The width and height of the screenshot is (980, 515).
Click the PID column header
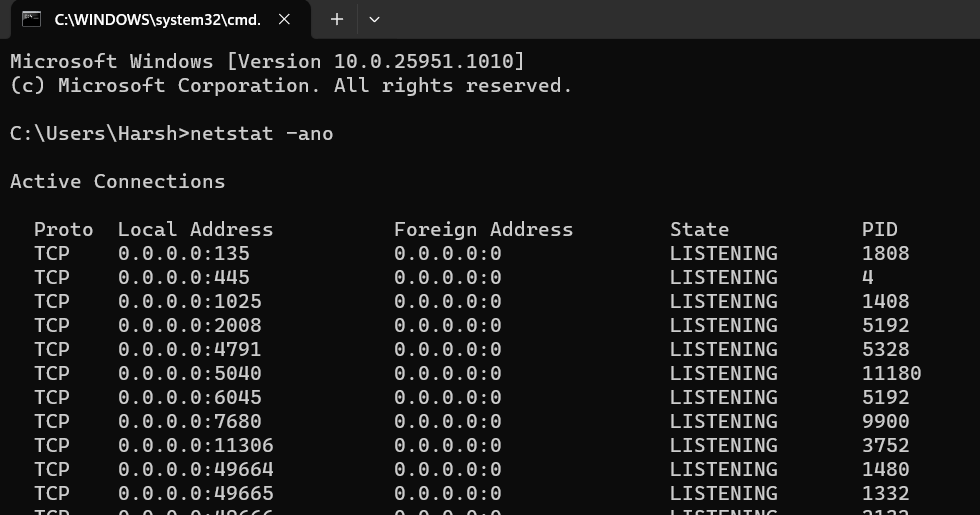click(880, 229)
